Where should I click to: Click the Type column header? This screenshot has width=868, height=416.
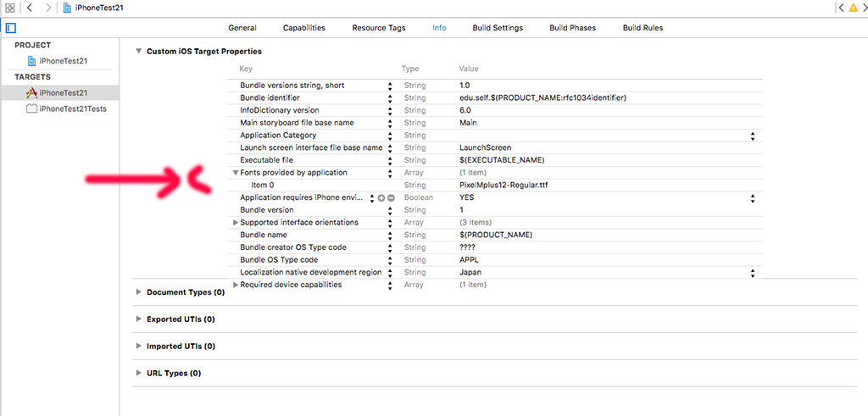tap(410, 69)
